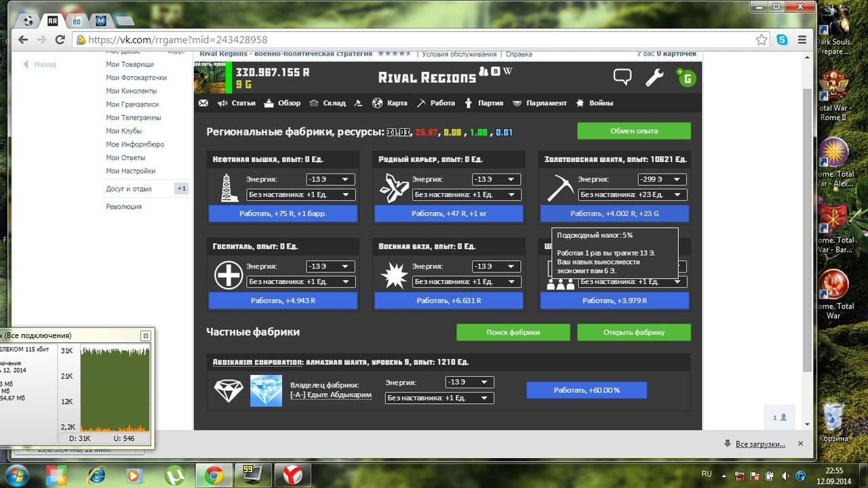Open Мои Товарищи in the VK sidebar

[x=130, y=64]
